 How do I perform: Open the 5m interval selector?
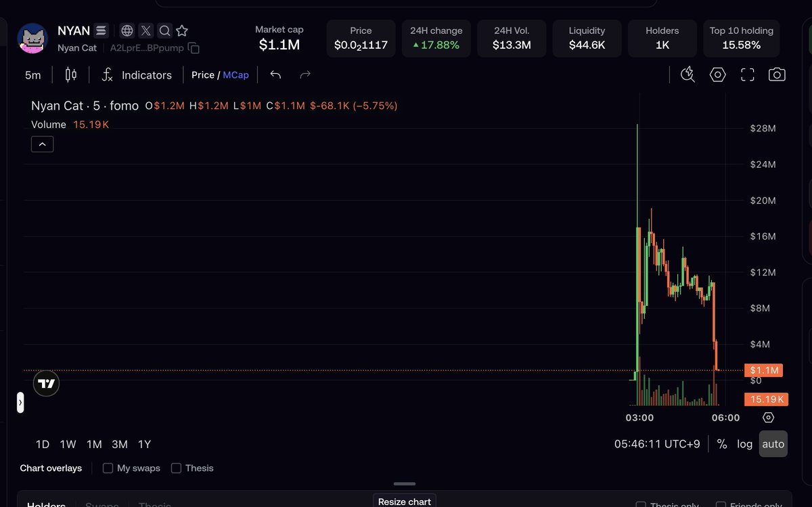coord(33,75)
